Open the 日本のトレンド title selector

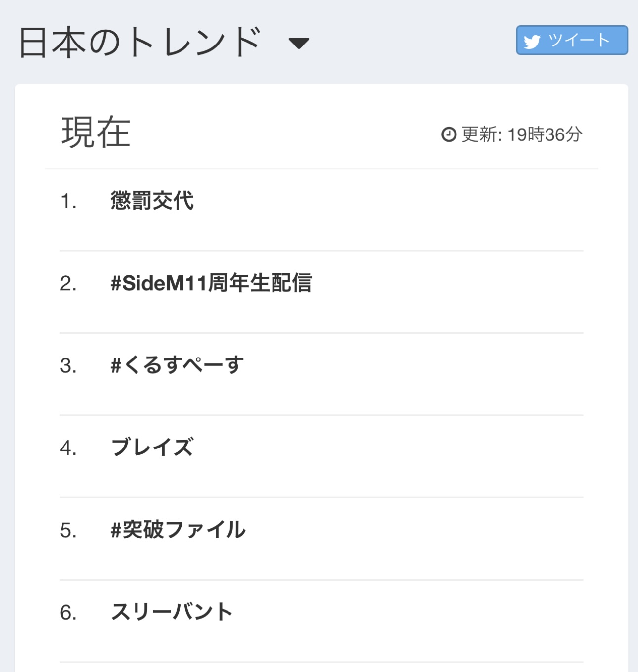(x=140, y=42)
